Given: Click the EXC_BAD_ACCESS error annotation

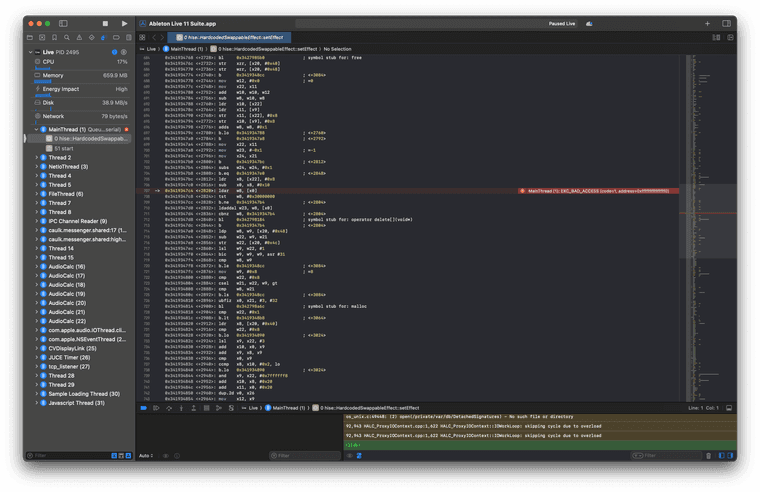Looking at the screenshot, I should tap(598, 191).
